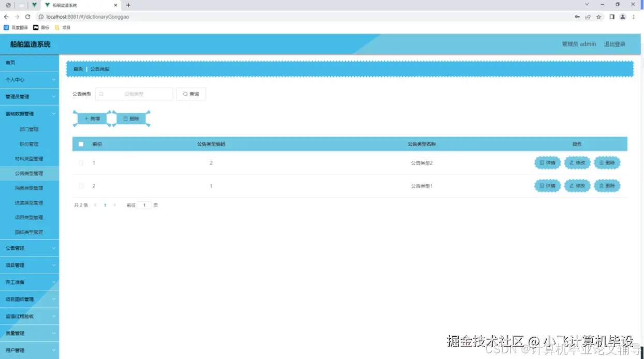The image size is (644, 359).
Task: Expand the 质量管理 sidebar menu
Action: (30, 333)
